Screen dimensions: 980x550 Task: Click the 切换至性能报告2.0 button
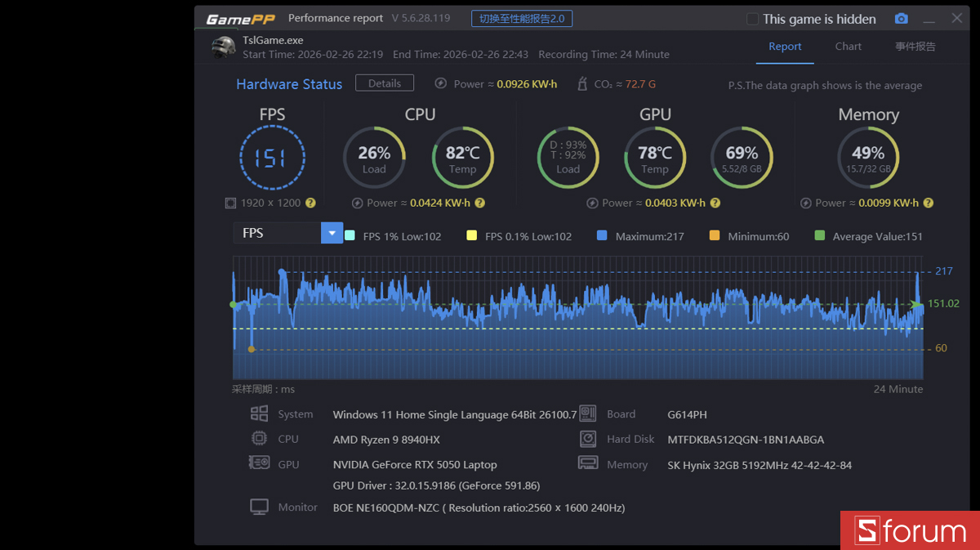(x=522, y=18)
